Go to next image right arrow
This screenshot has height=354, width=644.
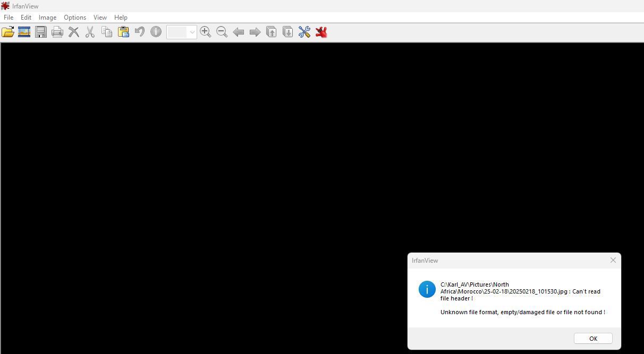point(255,32)
